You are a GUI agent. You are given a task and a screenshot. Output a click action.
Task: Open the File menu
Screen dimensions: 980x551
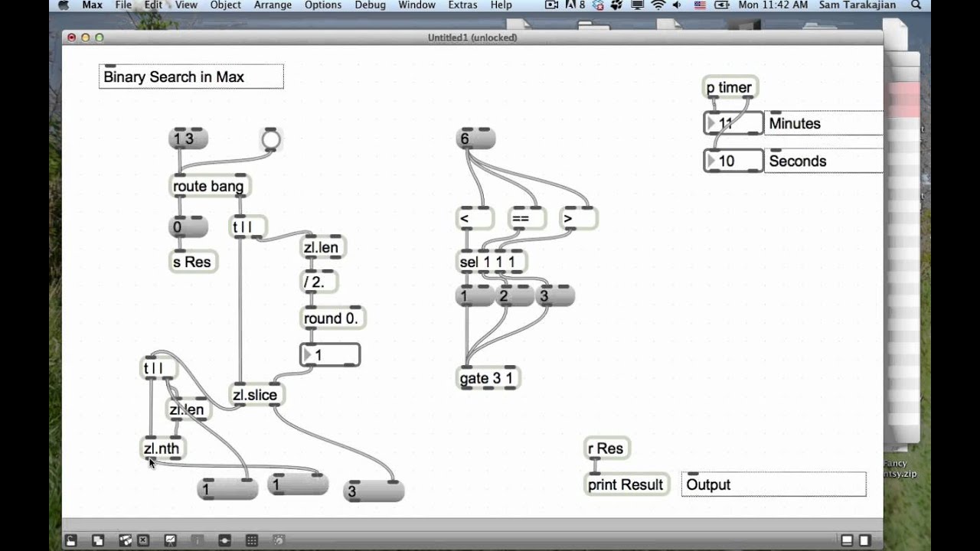pos(123,5)
